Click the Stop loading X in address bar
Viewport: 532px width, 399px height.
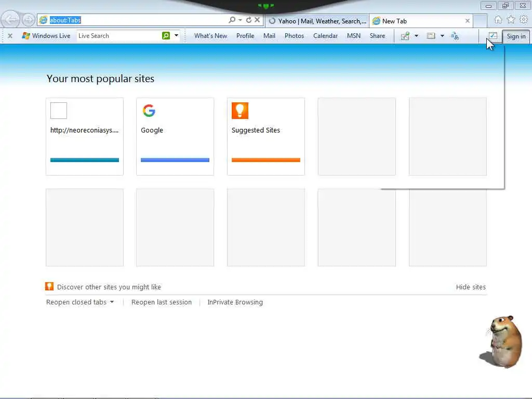tap(257, 20)
